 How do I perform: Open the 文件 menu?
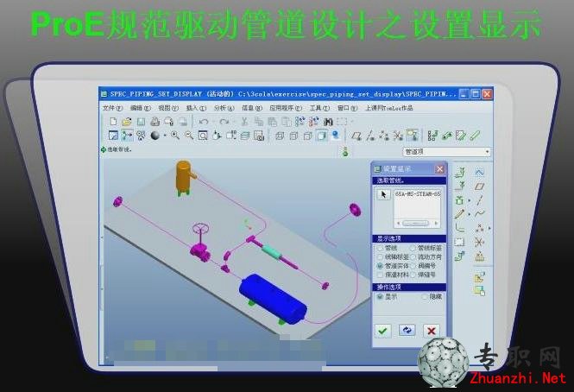tap(112, 108)
